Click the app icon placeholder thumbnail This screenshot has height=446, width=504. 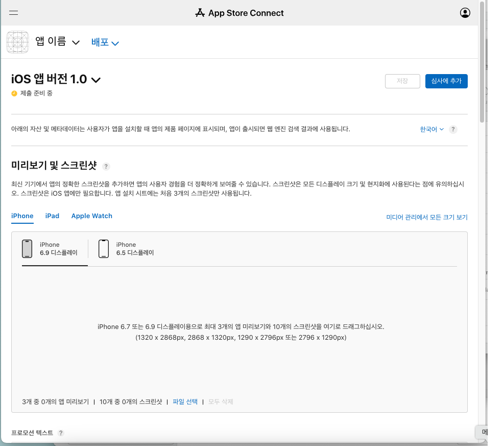(x=18, y=42)
